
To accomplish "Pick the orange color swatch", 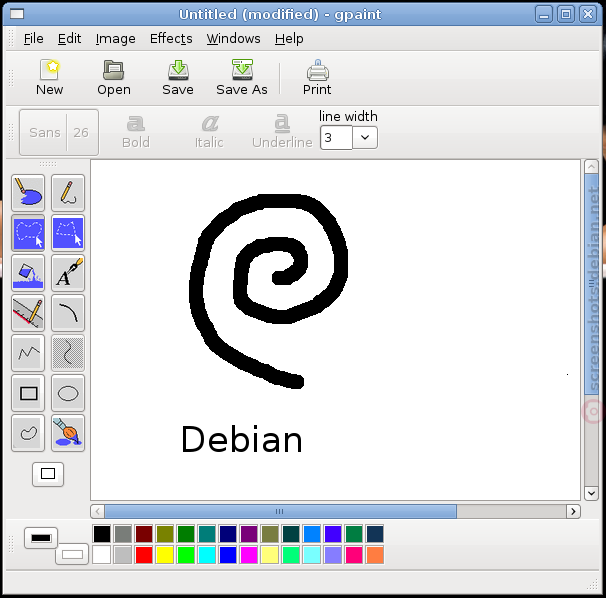I will [374, 555].
